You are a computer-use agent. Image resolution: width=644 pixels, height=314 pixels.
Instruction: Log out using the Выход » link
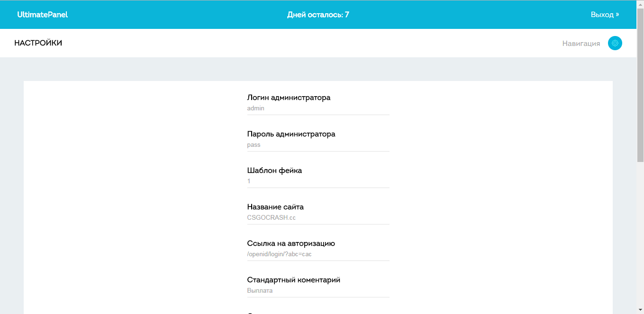[605, 15]
